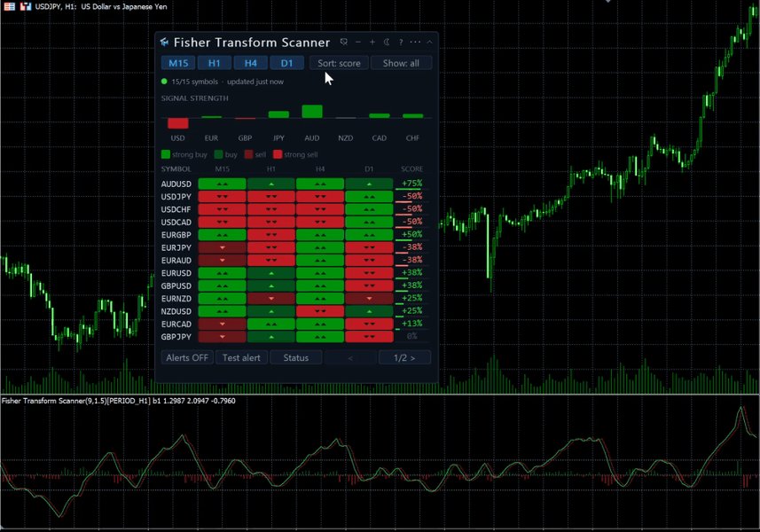Screen dimensions: 760x532
Task: Click EURGBP H1 strong sell cell
Action: [271, 234]
